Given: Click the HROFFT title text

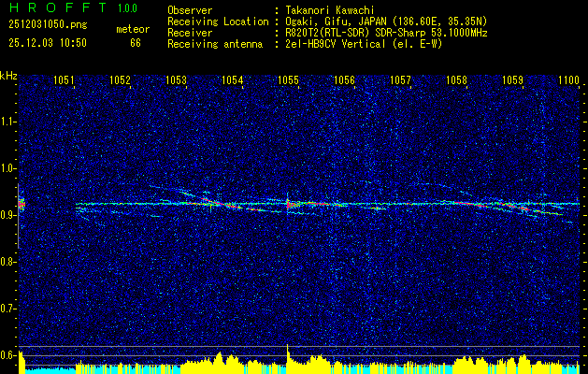Looking at the screenshot, I should tap(58, 7).
